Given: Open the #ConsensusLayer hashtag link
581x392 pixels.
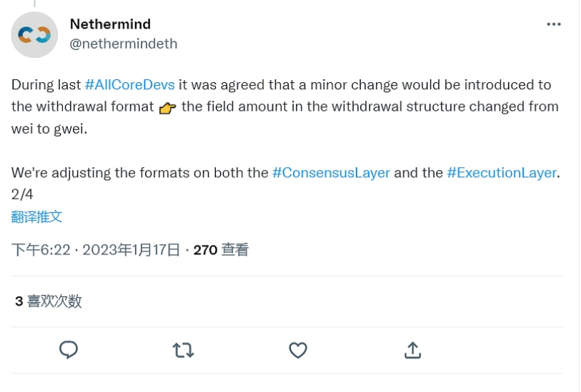Looking at the screenshot, I should click(x=331, y=173).
